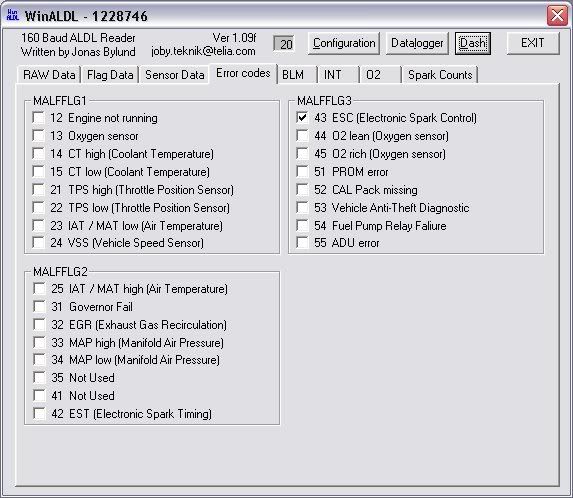
Task: Select the INT tab
Action: click(338, 75)
